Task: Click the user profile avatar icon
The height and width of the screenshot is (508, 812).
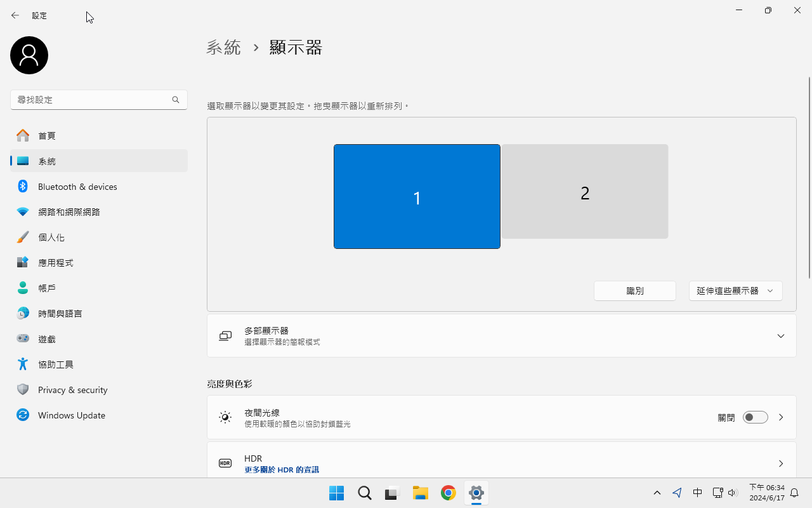Action: tap(29, 55)
